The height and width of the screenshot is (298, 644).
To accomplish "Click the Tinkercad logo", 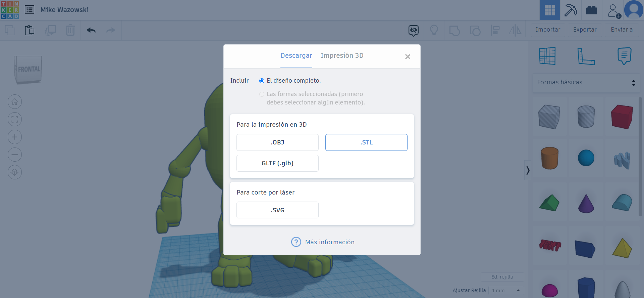I will point(10,10).
